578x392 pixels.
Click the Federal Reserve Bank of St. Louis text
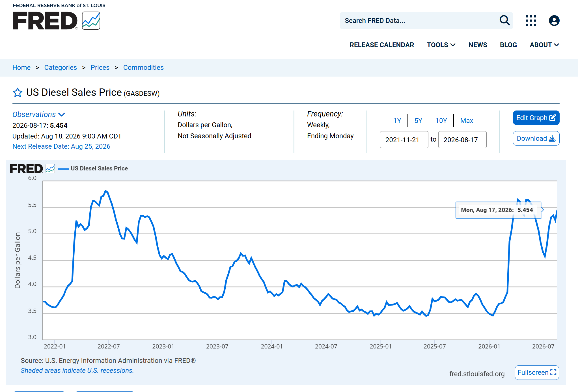pos(59,5)
